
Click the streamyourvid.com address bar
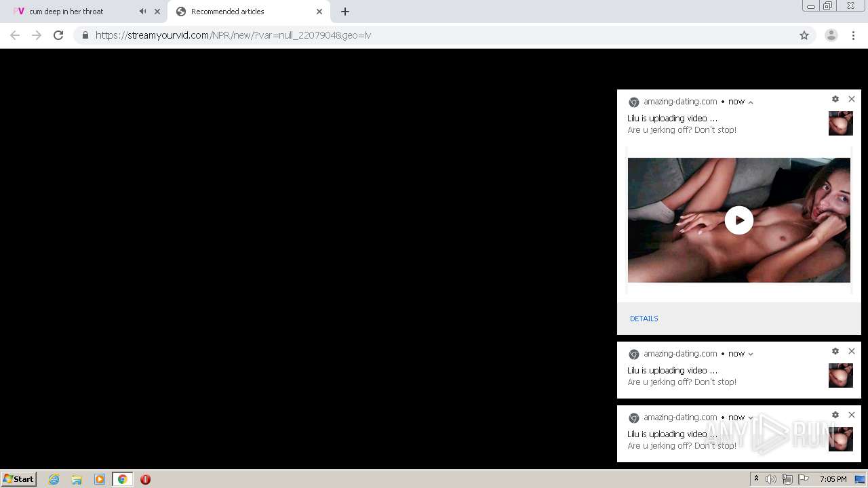tap(444, 35)
